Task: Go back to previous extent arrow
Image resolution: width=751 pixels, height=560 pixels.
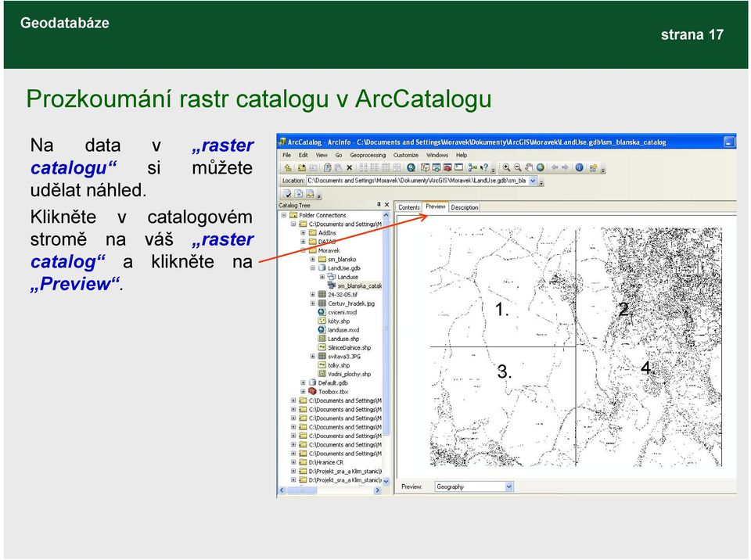Action: (x=555, y=167)
